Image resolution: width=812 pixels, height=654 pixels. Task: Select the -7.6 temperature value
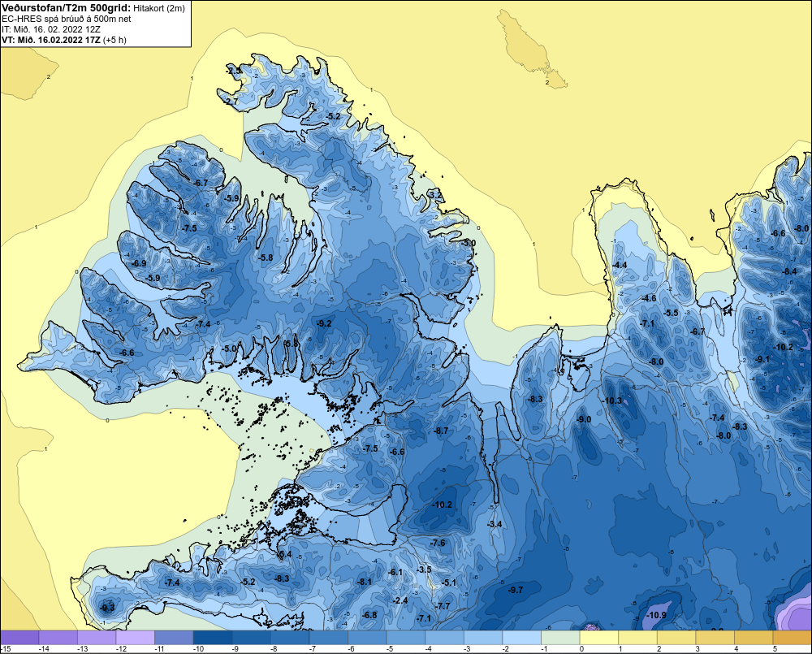coord(438,543)
